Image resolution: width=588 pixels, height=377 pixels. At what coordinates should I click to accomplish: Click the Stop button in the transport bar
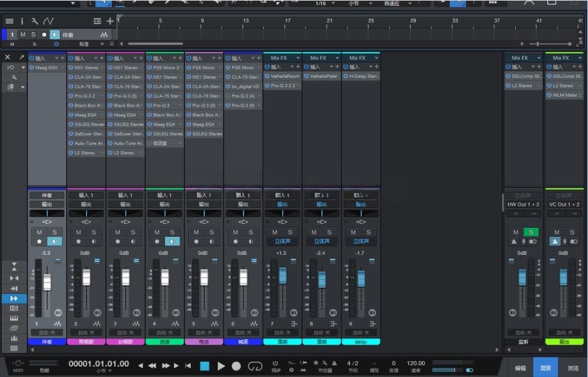[x=205, y=366]
